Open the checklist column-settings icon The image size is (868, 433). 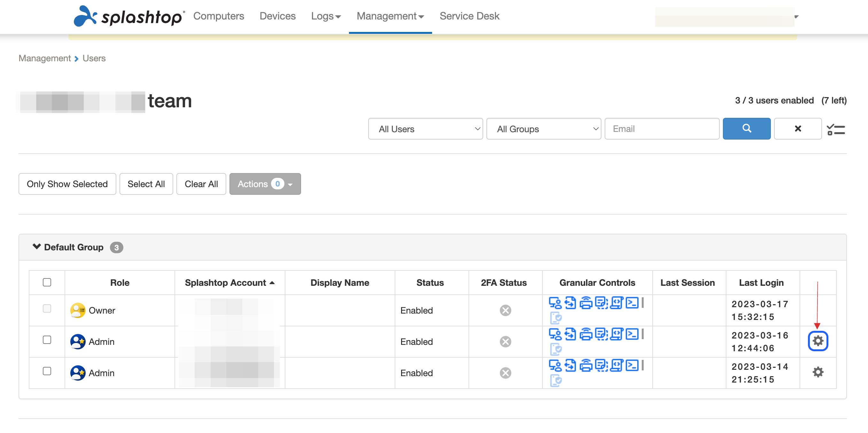point(836,129)
